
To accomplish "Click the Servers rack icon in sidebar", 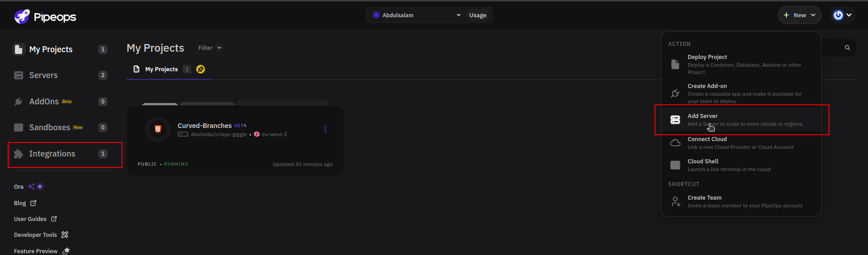I will point(19,75).
